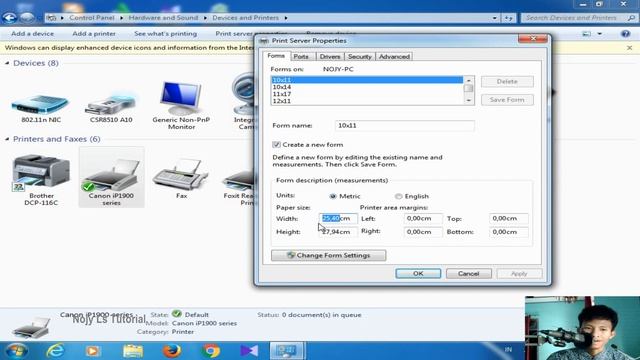Dismiss the yellow information bar
The width and height of the screenshot is (640, 360).
[x=629, y=48]
